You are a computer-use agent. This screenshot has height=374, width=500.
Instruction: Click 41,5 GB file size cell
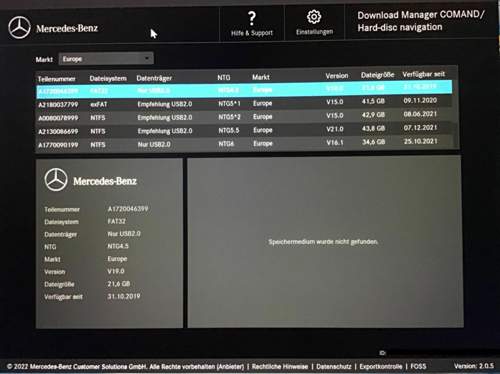(x=373, y=101)
